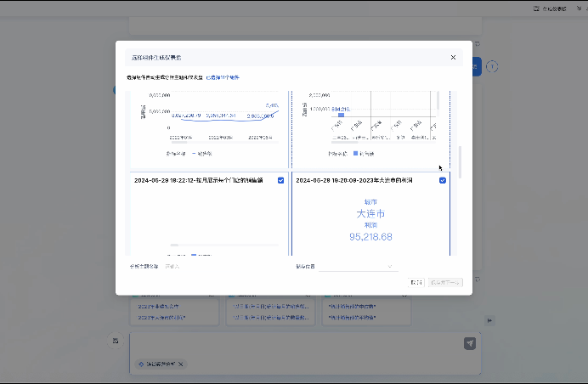Image resolution: width=588 pixels, height=384 pixels.
Task: Open the save location dropdown
Action: coord(357,266)
